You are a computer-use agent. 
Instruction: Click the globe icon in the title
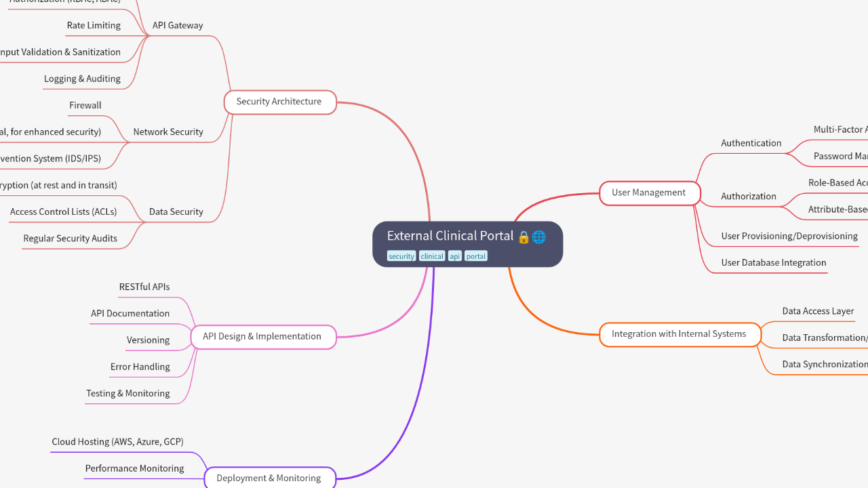click(x=539, y=237)
